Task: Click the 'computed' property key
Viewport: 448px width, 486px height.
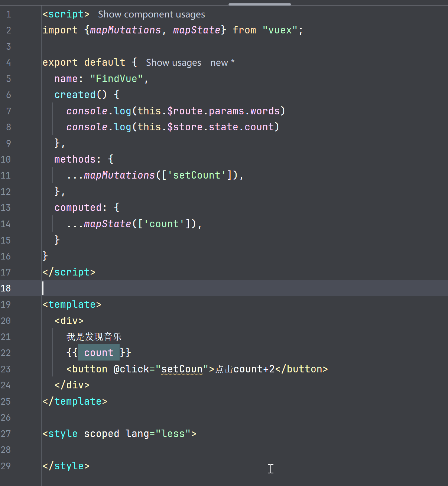Action: click(78, 208)
